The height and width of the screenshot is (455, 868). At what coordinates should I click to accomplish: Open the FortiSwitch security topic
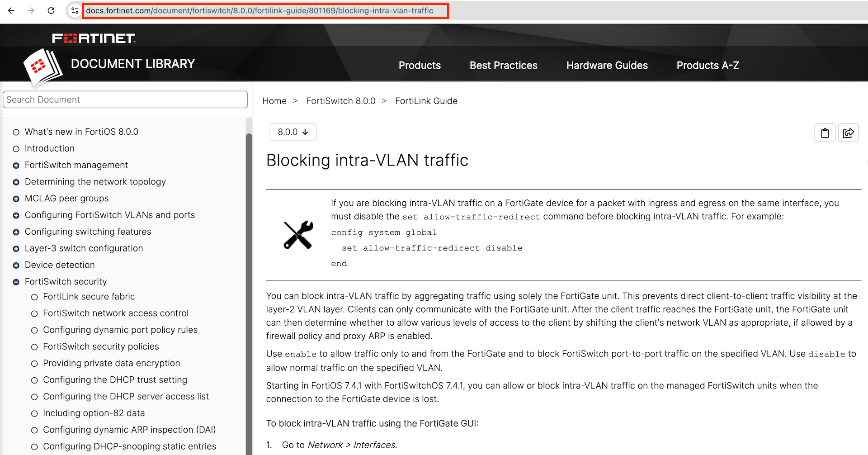click(x=66, y=281)
